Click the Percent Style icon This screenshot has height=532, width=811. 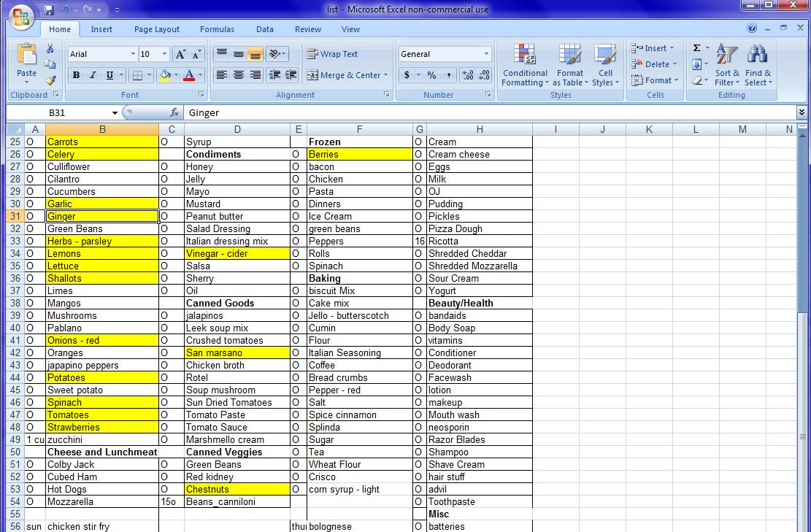[431, 75]
